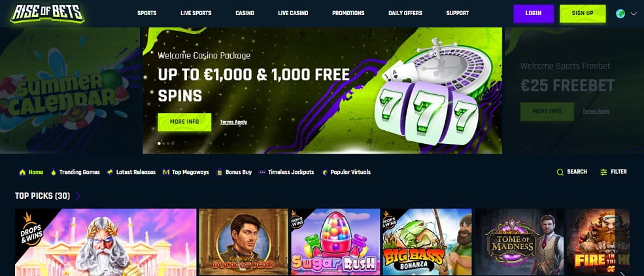
Task: Open More Info on Welcome Casino Package
Action: 184,122
